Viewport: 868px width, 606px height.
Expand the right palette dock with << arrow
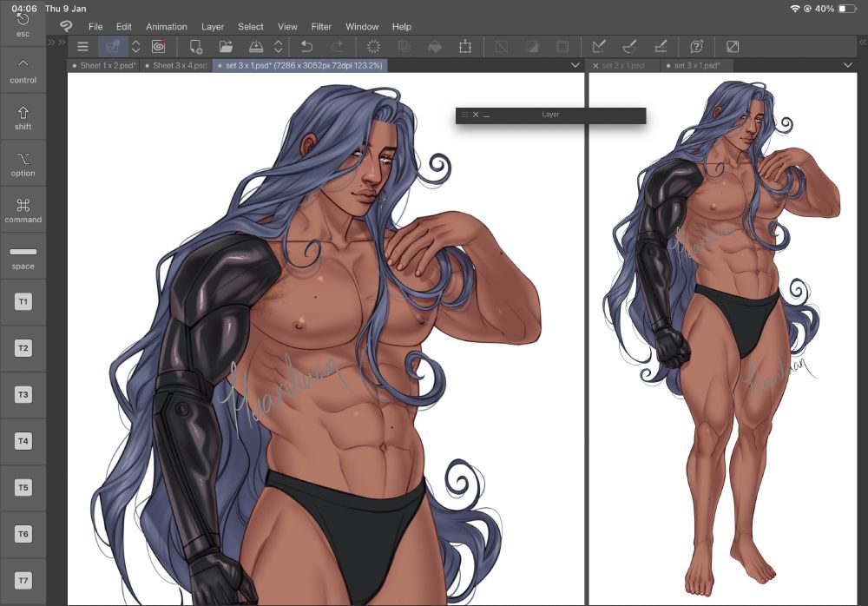coord(863,42)
